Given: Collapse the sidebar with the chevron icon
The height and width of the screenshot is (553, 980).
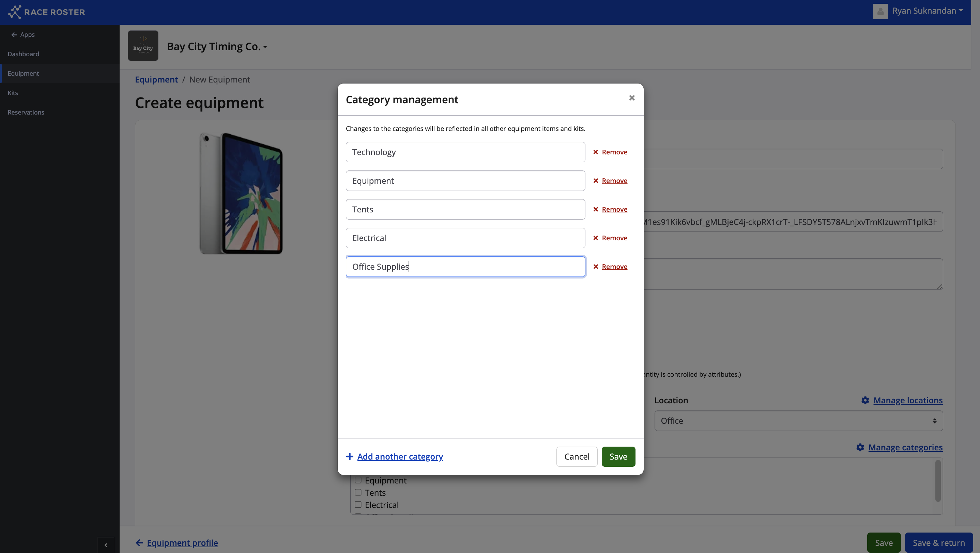Looking at the screenshot, I should 106,545.
